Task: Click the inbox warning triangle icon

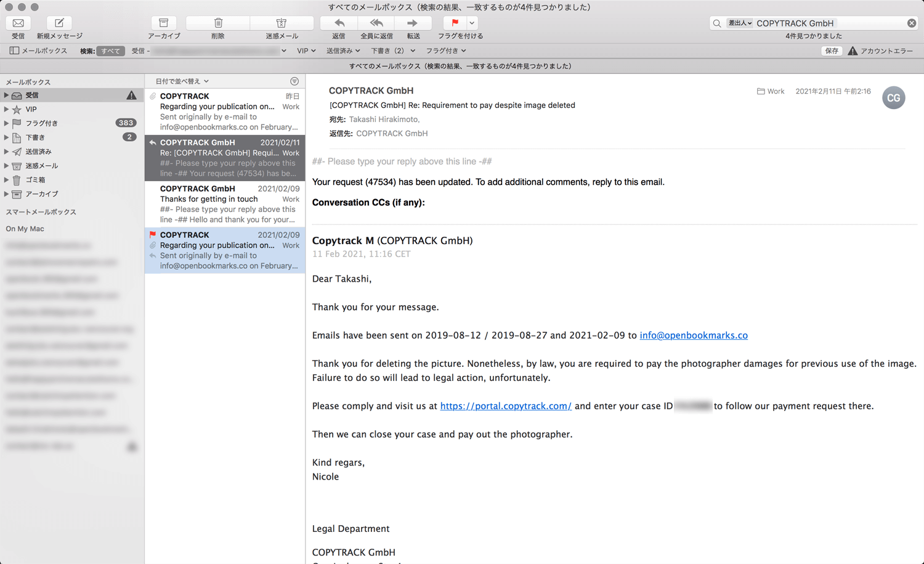Action: click(x=132, y=95)
